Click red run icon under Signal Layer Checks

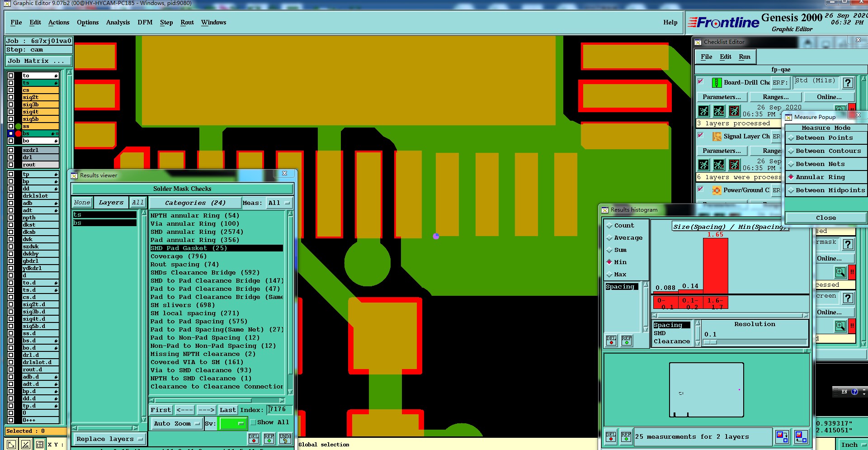[x=735, y=165]
